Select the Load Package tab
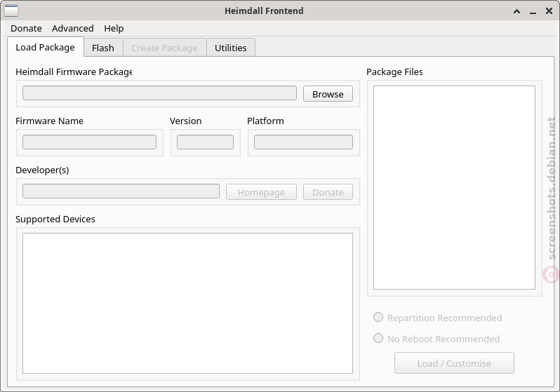 click(x=46, y=47)
